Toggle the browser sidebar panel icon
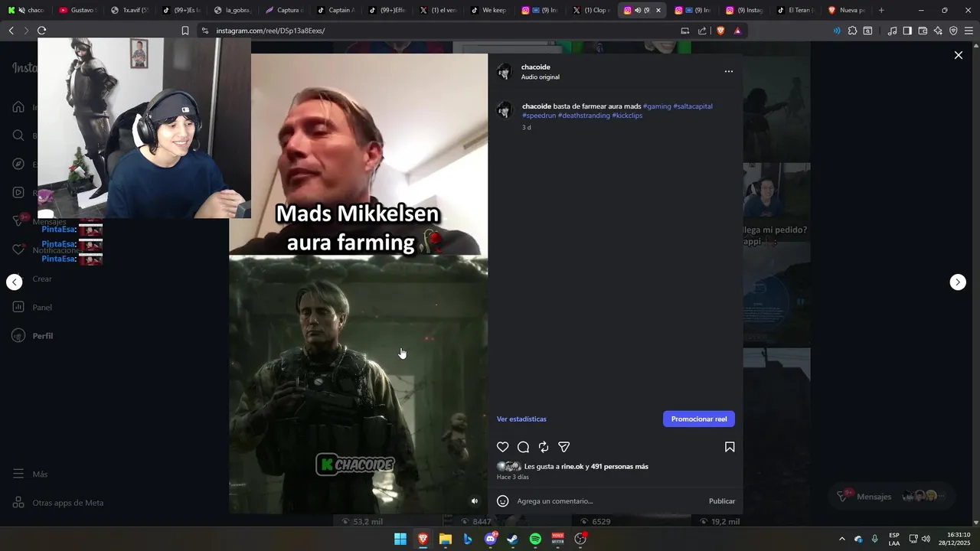Viewport: 980px width, 551px height. click(907, 31)
